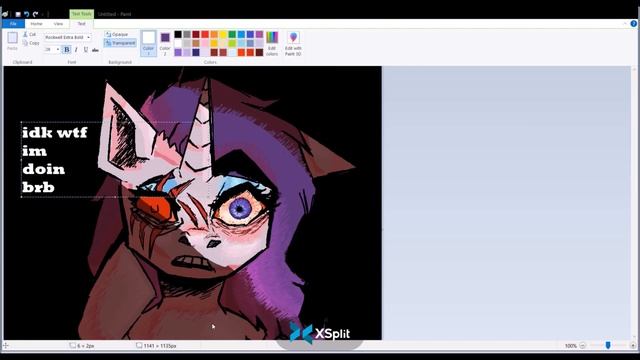640x360 pixels.
Task: Toggle Italic formatting
Action: (x=76, y=49)
